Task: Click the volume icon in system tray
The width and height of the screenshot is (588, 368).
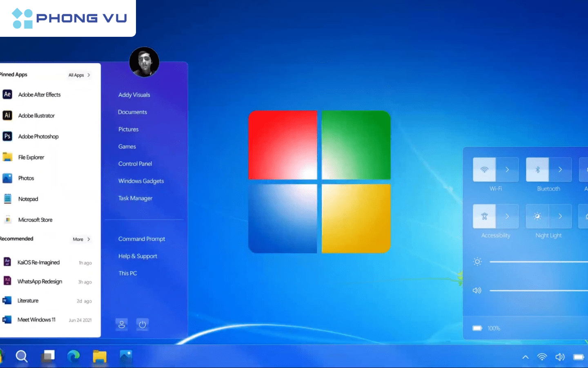Action: tap(560, 357)
